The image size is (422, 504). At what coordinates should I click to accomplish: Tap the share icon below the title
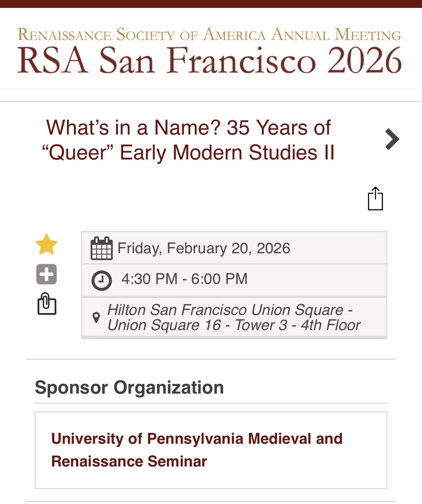coord(375,198)
